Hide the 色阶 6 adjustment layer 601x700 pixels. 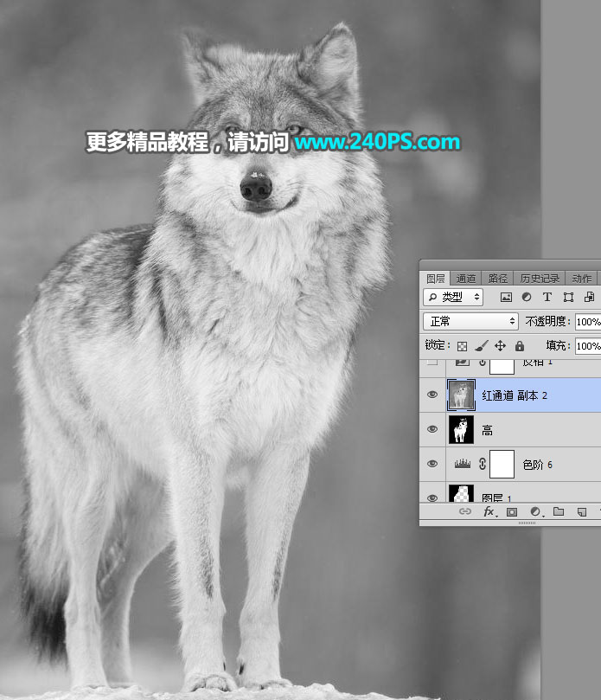pyautogui.click(x=432, y=464)
